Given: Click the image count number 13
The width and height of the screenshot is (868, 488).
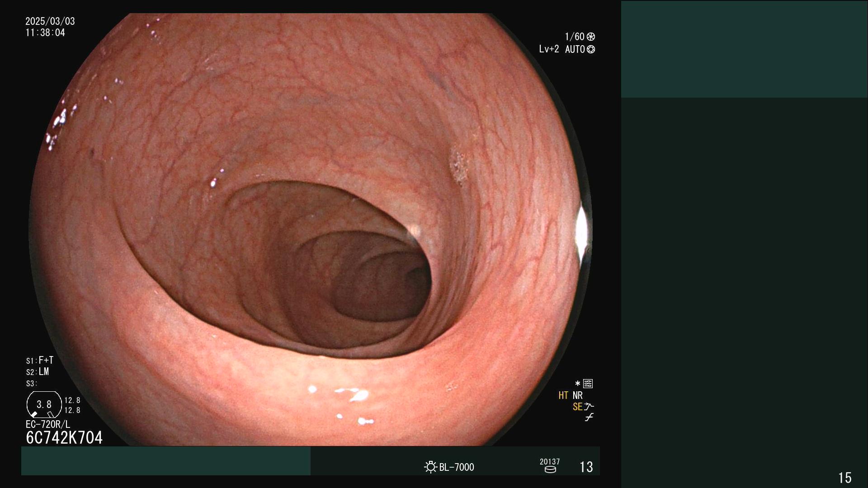Looking at the screenshot, I should [586, 467].
